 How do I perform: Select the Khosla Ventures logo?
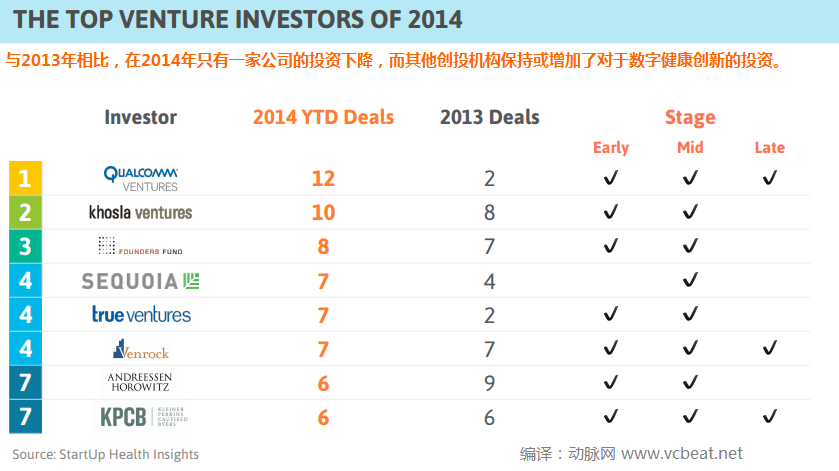141,212
